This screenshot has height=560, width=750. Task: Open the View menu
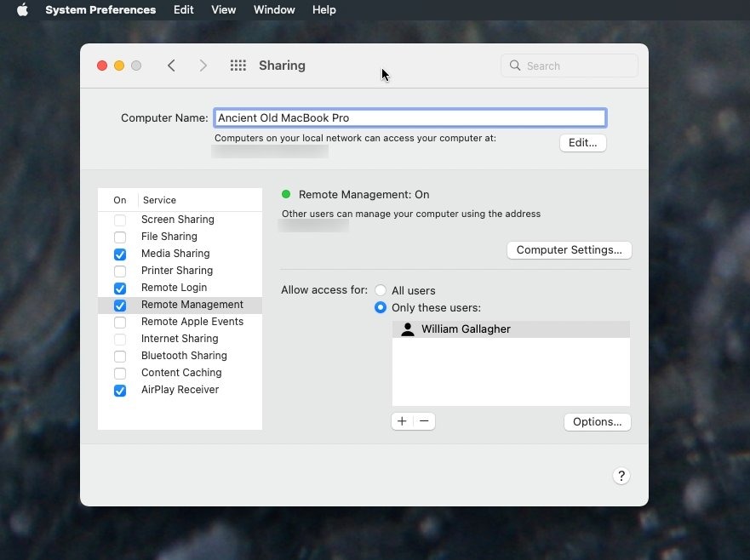point(223,10)
